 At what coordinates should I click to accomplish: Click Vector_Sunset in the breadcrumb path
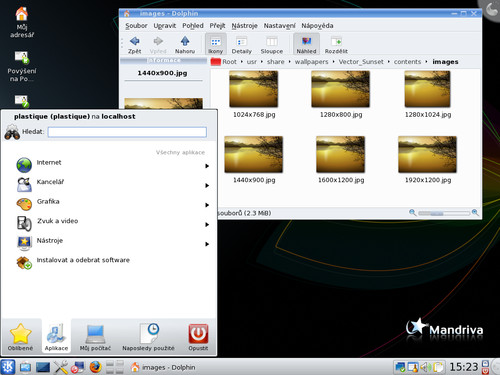(x=361, y=62)
